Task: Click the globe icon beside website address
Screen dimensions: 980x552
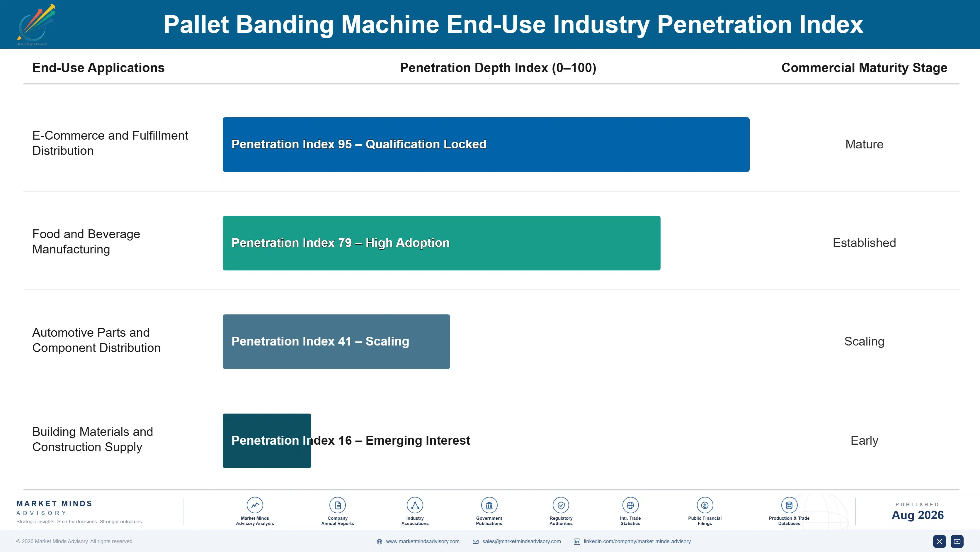Action: pos(379,542)
